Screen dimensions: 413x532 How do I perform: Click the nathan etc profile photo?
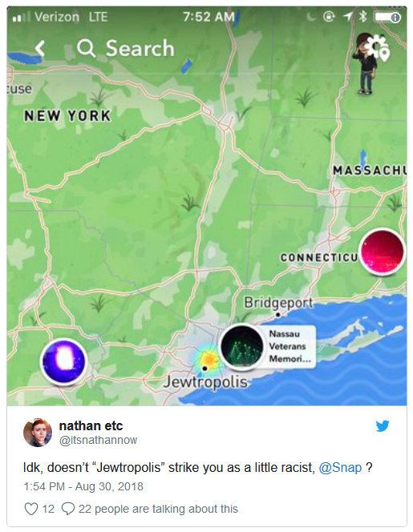coord(38,433)
